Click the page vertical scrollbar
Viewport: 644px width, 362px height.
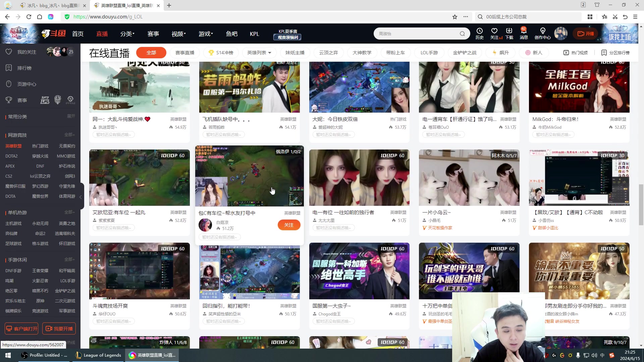(x=641, y=204)
